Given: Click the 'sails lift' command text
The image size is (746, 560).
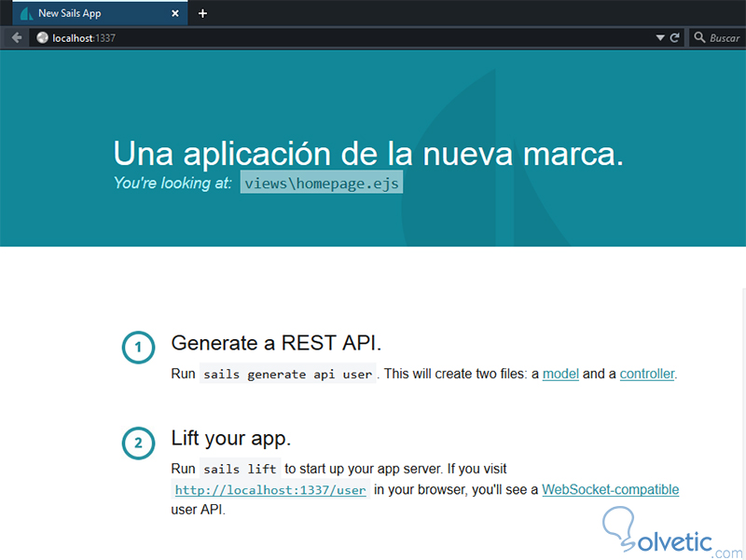Looking at the screenshot, I should [240, 470].
